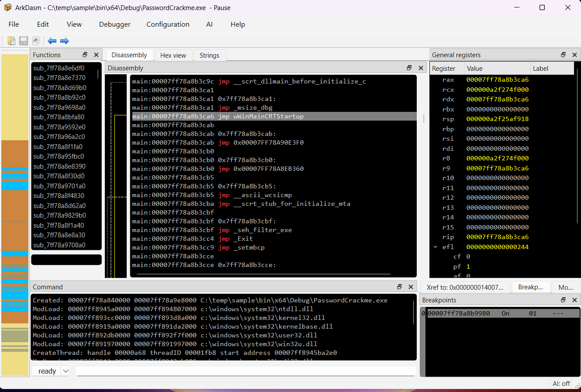
Task: Select function sub_7ff78a8b92c0
Action: [x=59, y=97]
